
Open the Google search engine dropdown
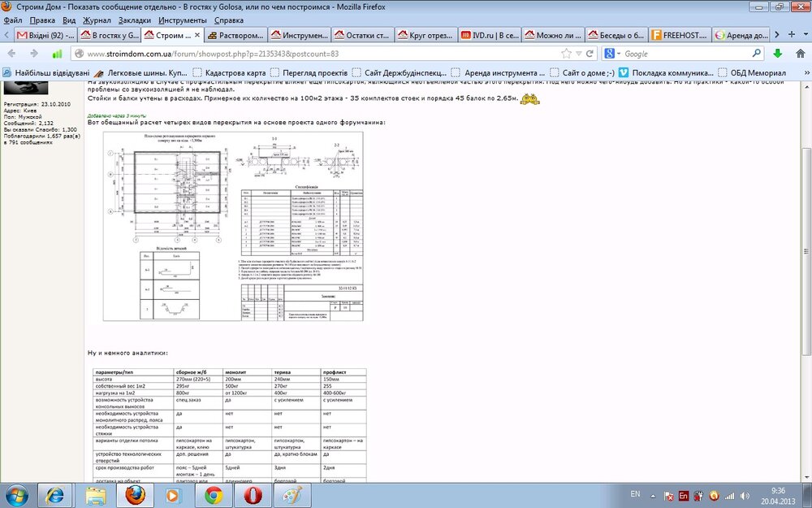click(613, 54)
